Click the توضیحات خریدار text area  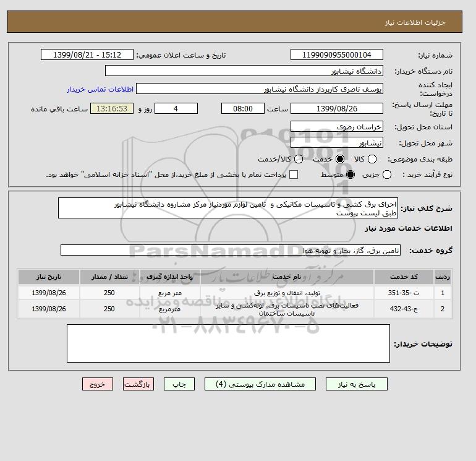click(228, 343)
